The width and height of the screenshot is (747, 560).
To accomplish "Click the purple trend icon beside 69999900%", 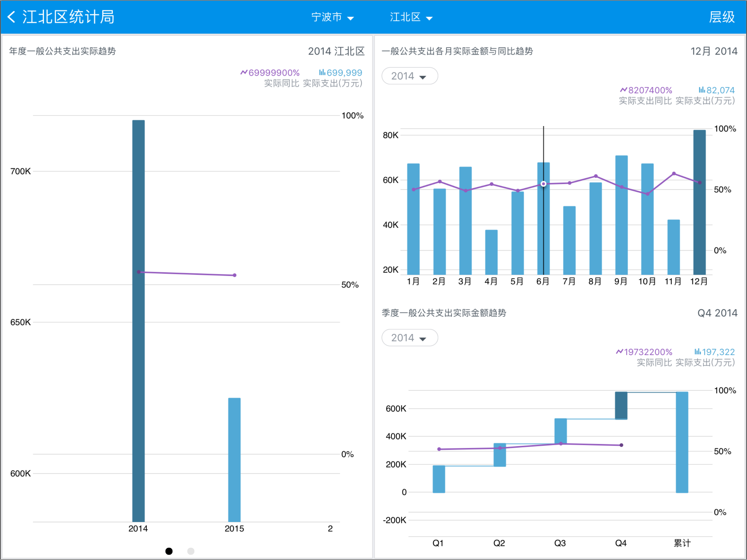I will pos(244,72).
